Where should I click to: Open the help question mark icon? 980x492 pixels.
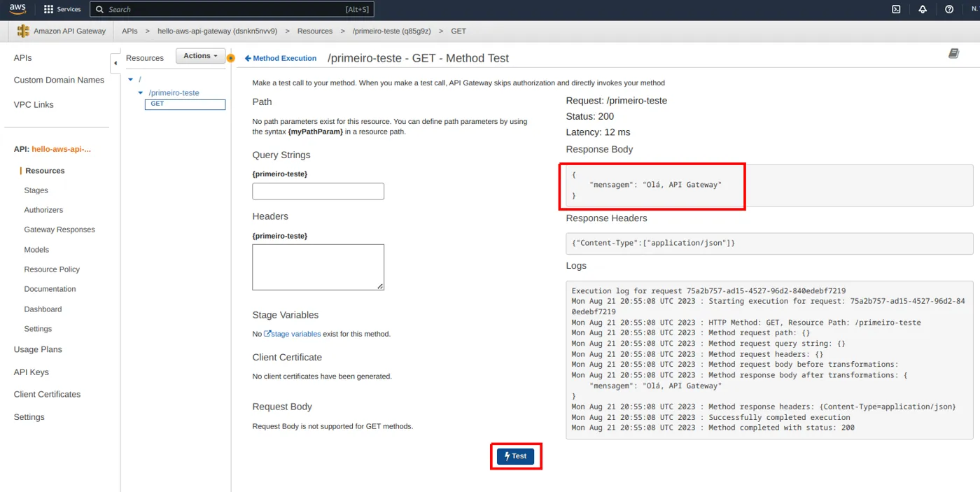(x=949, y=9)
